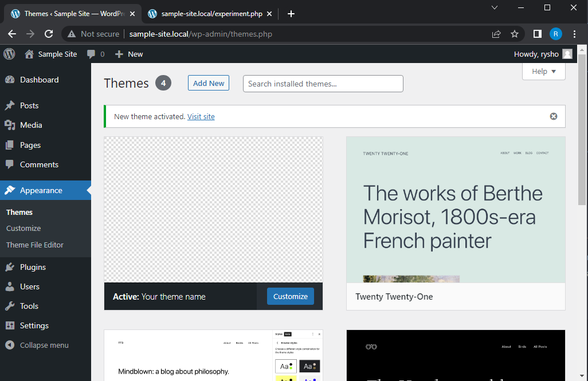Click the Pages icon in sidebar

pos(10,145)
